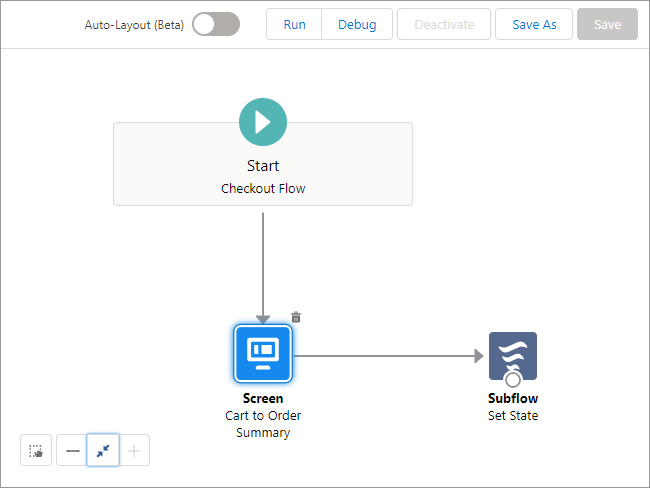Toggle the Auto-Layout (Beta) switch
650x488 pixels.
point(216,25)
